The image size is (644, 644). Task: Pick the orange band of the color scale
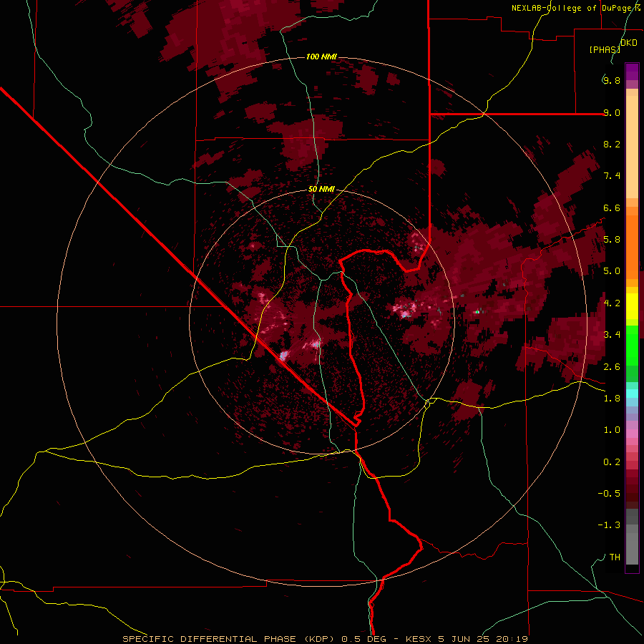pyautogui.click(x=632, y=246)
